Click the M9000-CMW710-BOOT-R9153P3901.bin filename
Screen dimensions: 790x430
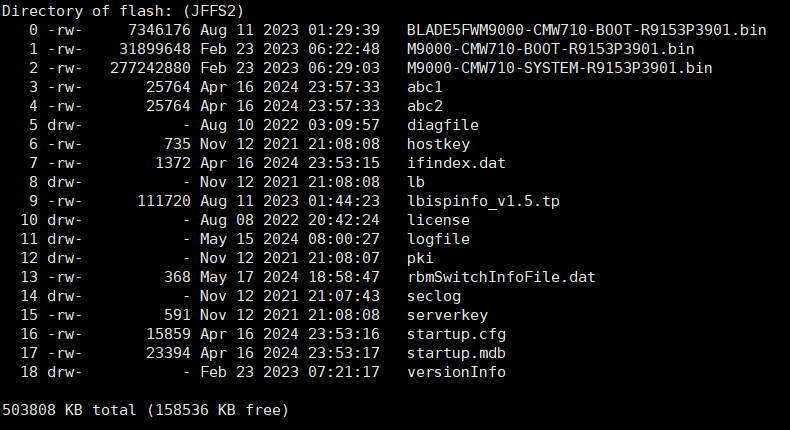[x=551, y=49]
